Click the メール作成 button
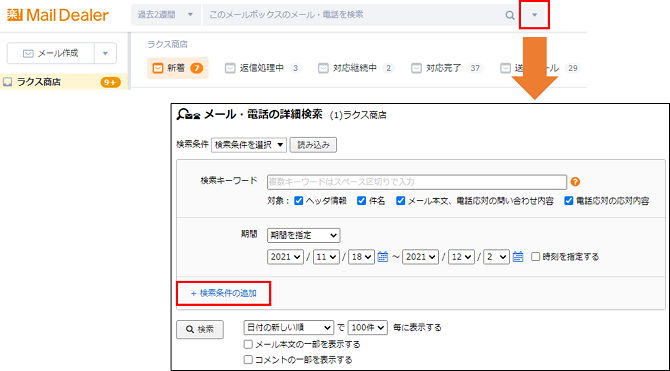Viewport: 670px width, 371px height. pyautogui.click(x=50, y=53)
